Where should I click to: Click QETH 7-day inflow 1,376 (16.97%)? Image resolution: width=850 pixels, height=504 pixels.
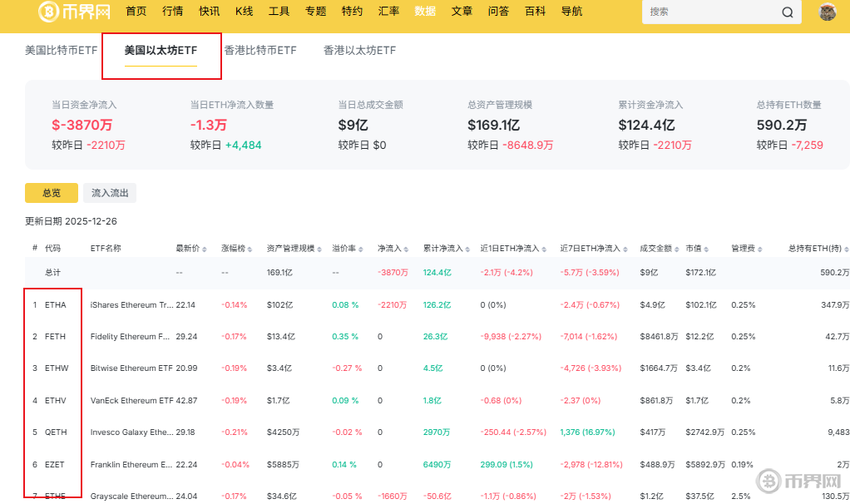tap(588, 432)
